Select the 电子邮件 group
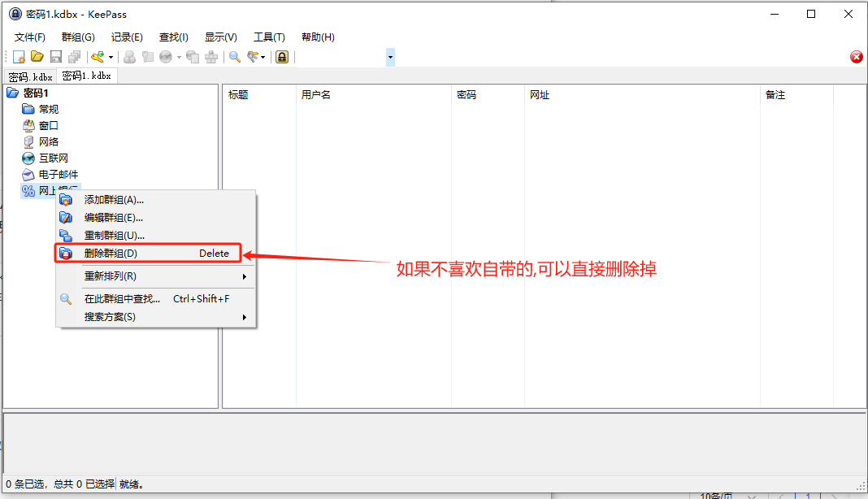Image resolution: width=868 pixels, height=499 pixels. pyautogui.click(x=59, y=175)
